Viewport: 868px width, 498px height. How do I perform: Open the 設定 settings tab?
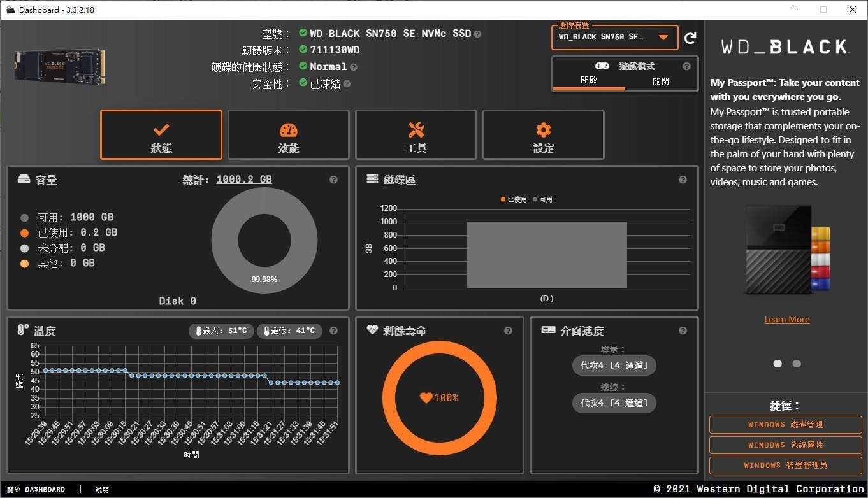pyautogui.click(x=543, y=135)
